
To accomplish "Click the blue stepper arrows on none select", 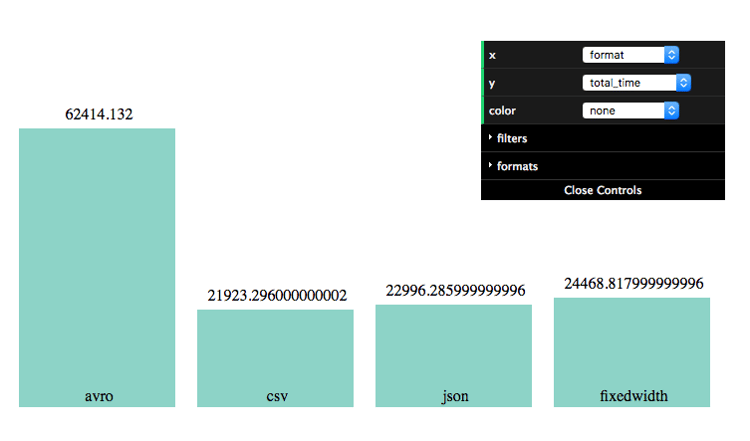I will pyautogui.click(x=672, y=110).
